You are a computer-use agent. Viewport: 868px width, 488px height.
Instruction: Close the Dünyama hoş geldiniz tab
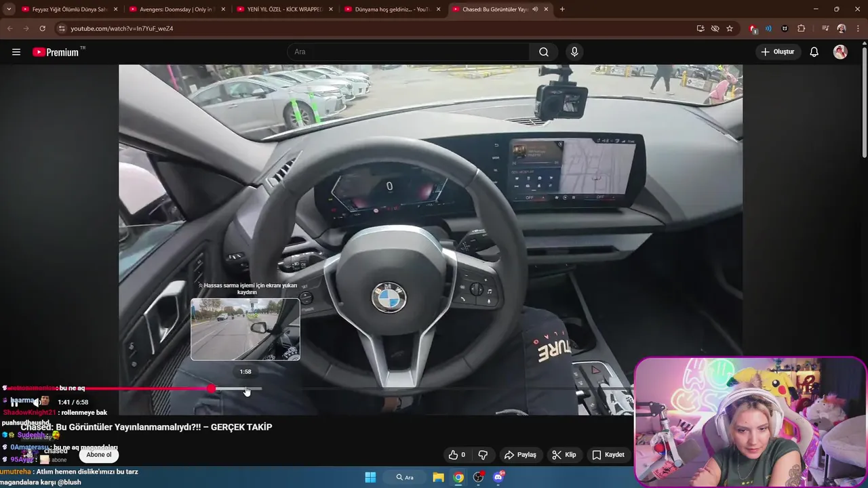point(438,9)
